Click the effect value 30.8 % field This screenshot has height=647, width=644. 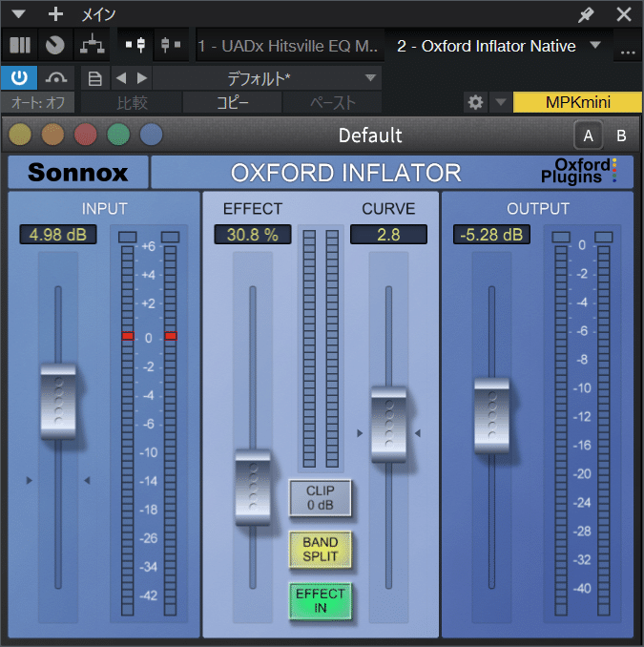253,235
